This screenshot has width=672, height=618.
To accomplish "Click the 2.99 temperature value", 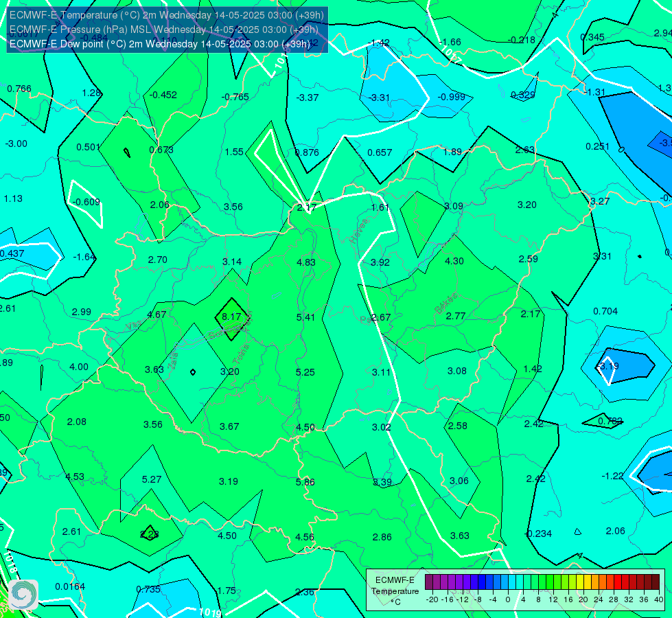I will click(x=82, y=312).
